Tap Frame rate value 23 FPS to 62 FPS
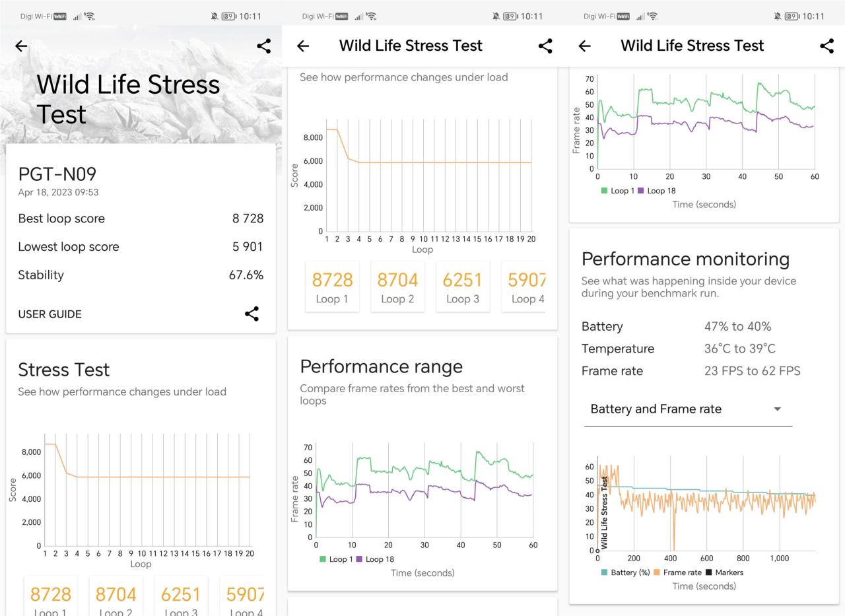This screenshot has width=845, height=616. tap(752, 371)
